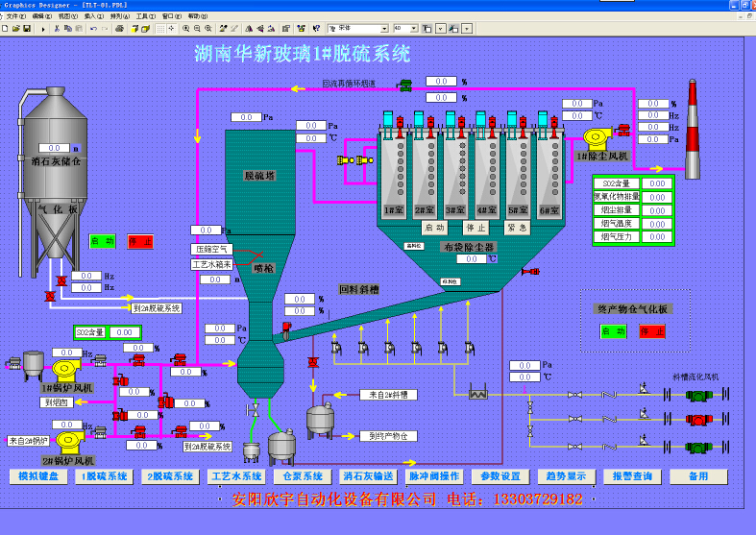Select the 1#锅炉风机 yellow fan symbol
Screen dimensions: 756x535
[x=66, y=370]
